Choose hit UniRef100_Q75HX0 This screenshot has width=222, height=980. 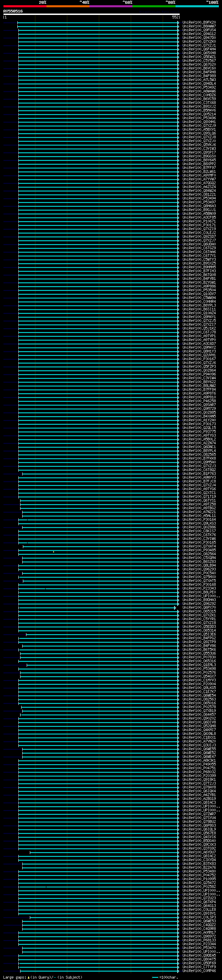[199, 577]
